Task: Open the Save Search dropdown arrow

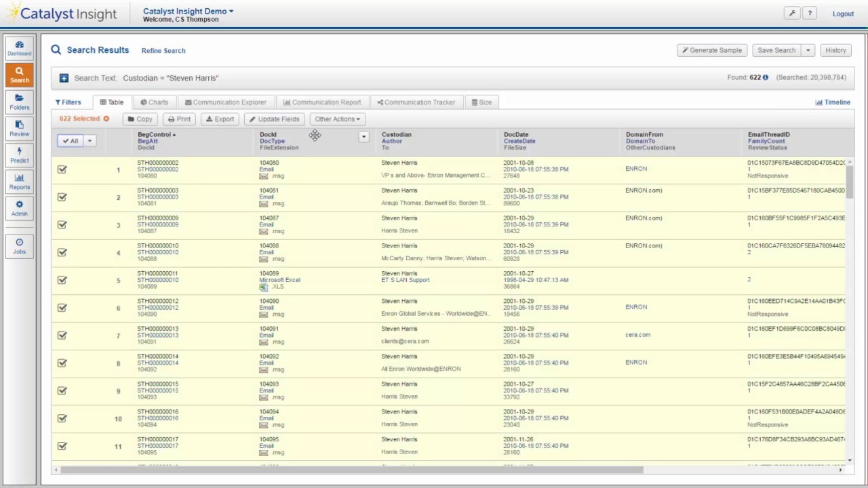Action: point(808,50)
